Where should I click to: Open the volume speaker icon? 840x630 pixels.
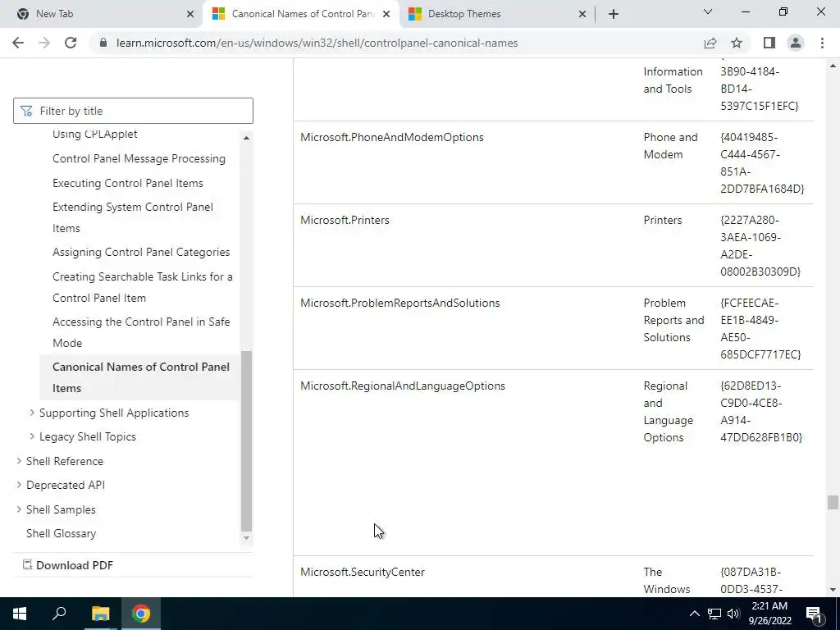pyautogui.click(x=733, y=614)
